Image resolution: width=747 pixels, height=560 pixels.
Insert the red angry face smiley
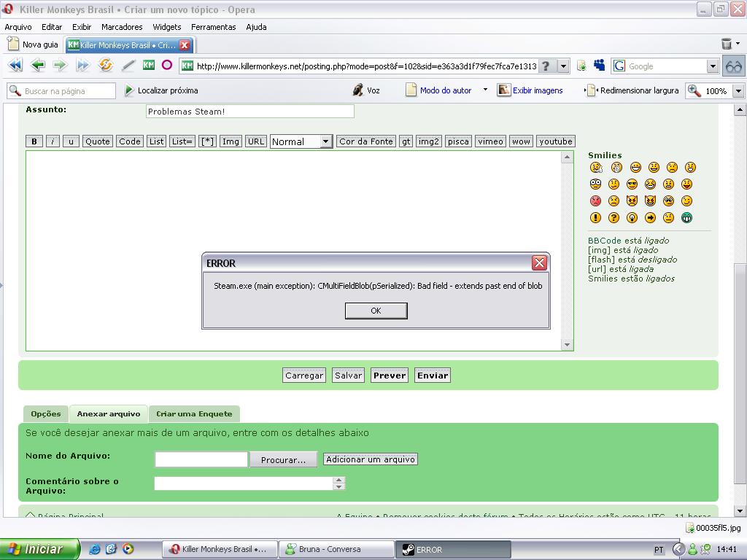tap(596, 201)
